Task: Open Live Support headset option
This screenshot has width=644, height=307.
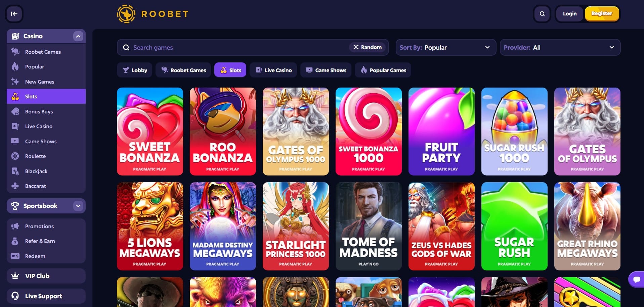Action: (46, 296)
